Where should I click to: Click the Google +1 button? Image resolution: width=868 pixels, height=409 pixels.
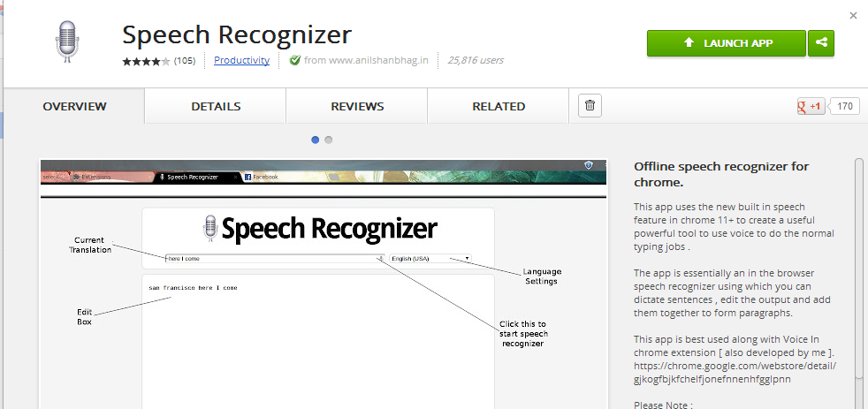point(811,106)
